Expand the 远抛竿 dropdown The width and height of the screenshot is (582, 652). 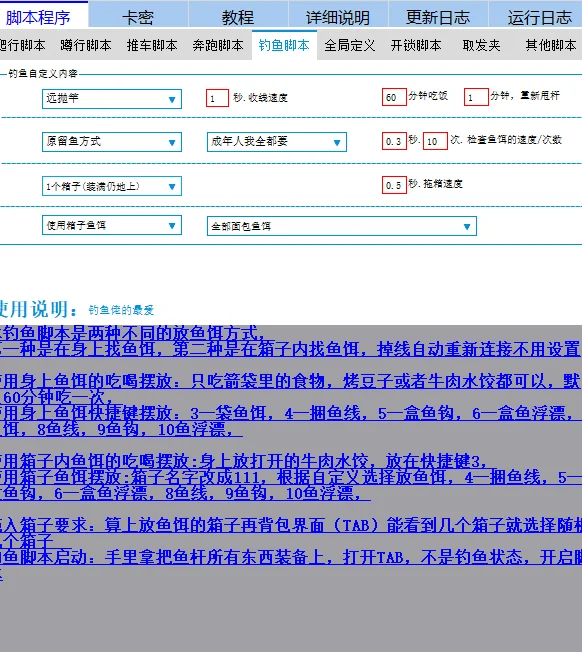click(112, 99)
